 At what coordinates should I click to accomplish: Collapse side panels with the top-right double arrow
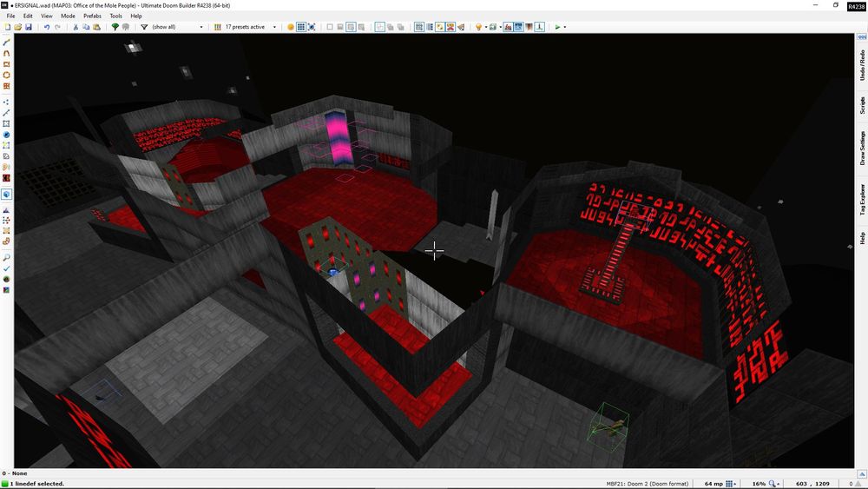(862, 36)
